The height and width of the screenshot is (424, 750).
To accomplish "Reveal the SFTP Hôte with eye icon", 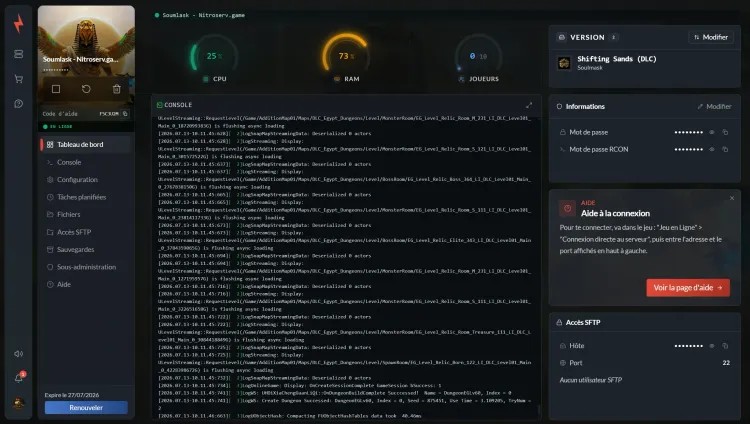I will 712,346.
